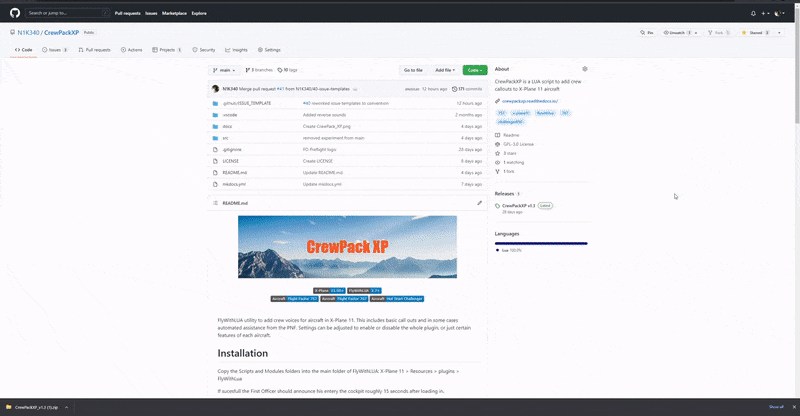Open the user avatar menu
Image resolution: width=800 pixels, height=416 pixels.
[x=779, y=13]
